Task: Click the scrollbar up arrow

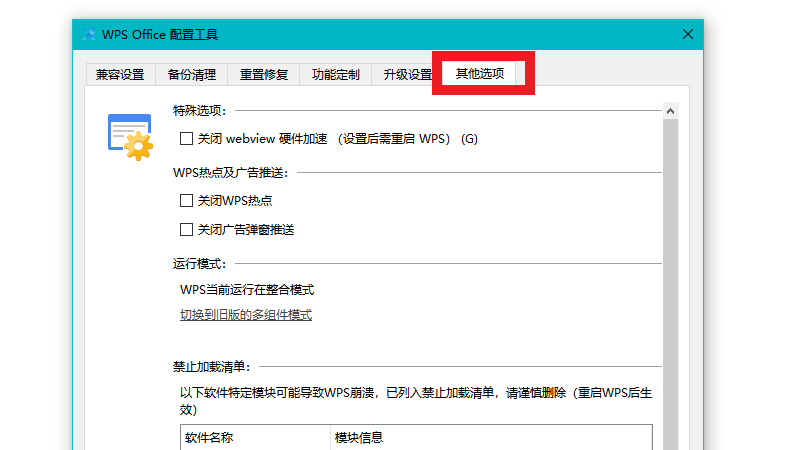Action: point(671,110)
